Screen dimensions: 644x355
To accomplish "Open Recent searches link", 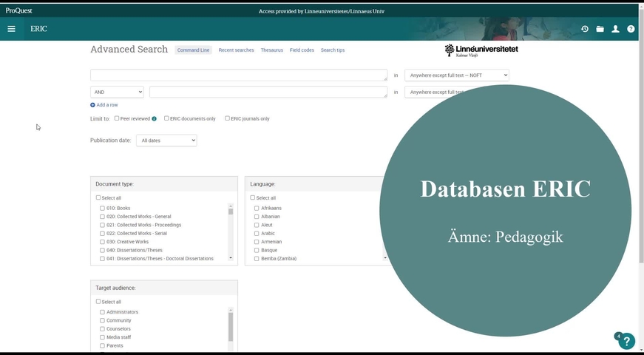I will tap(236, 50).
